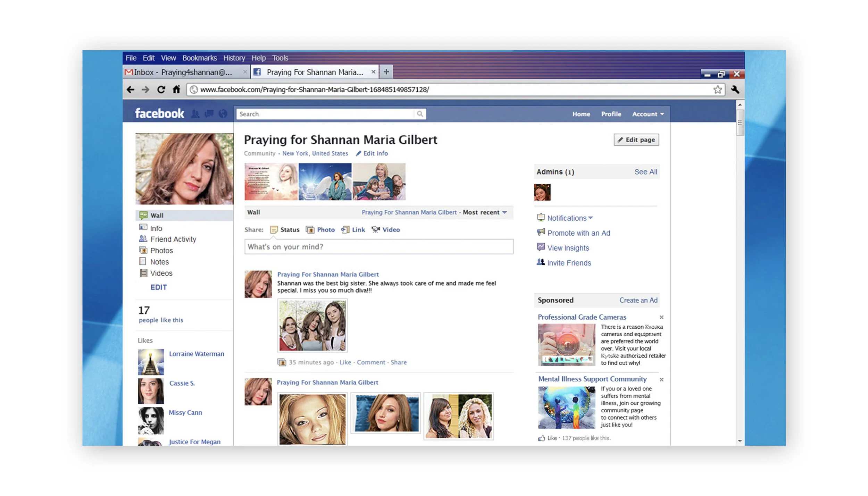Open the New York, United States link
Image resolution: width=868 pixels, height=496 pixels.
click(315, 153)
